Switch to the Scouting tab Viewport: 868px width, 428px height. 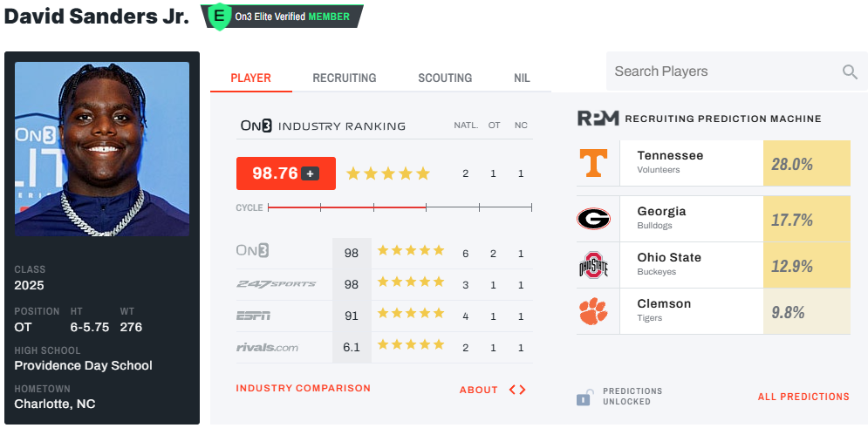click(x=445, y=78)
